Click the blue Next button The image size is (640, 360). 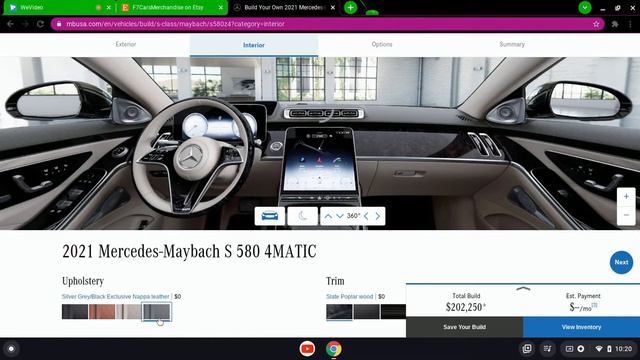click(621, 262)
